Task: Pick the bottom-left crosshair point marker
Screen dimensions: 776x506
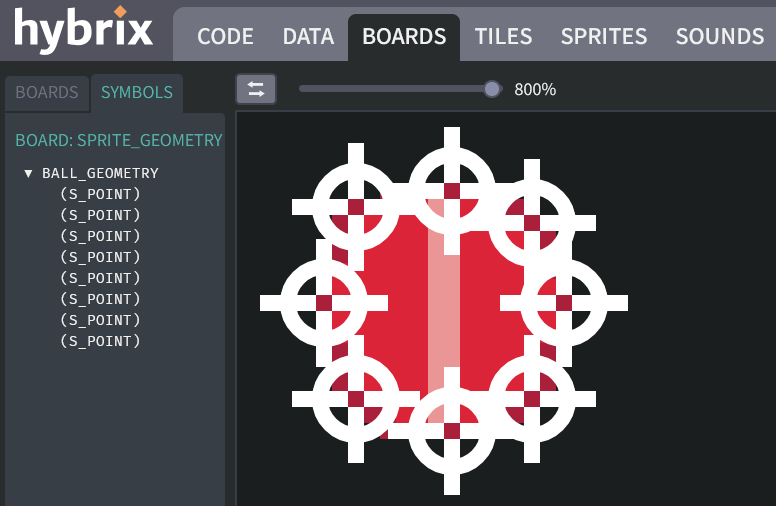Action: pos(356,399)
